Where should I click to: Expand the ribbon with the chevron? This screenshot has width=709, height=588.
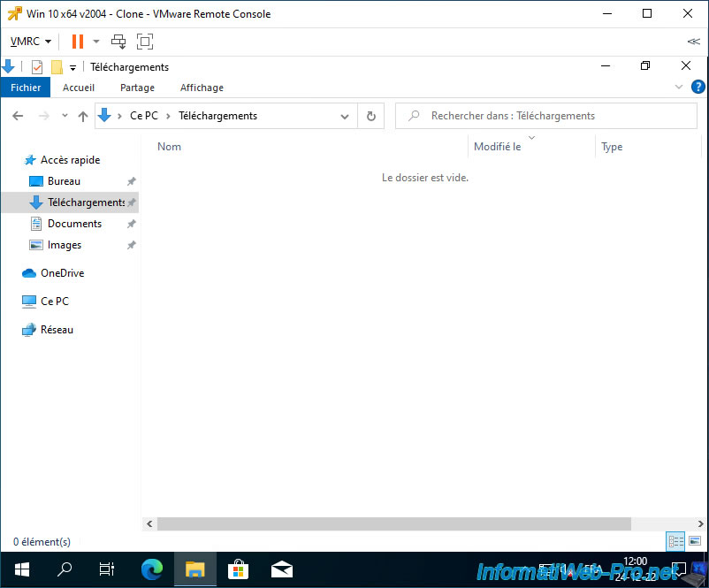point(679,88)
